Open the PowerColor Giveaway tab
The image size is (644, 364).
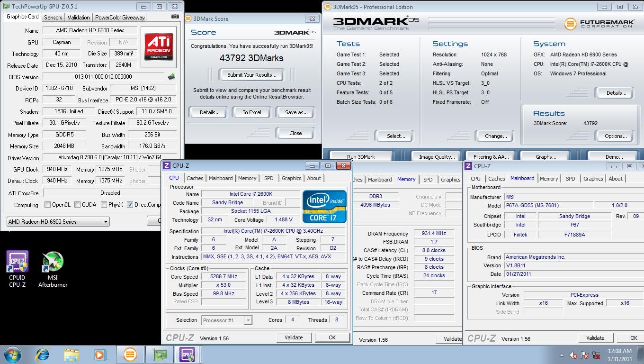point(120,17)
